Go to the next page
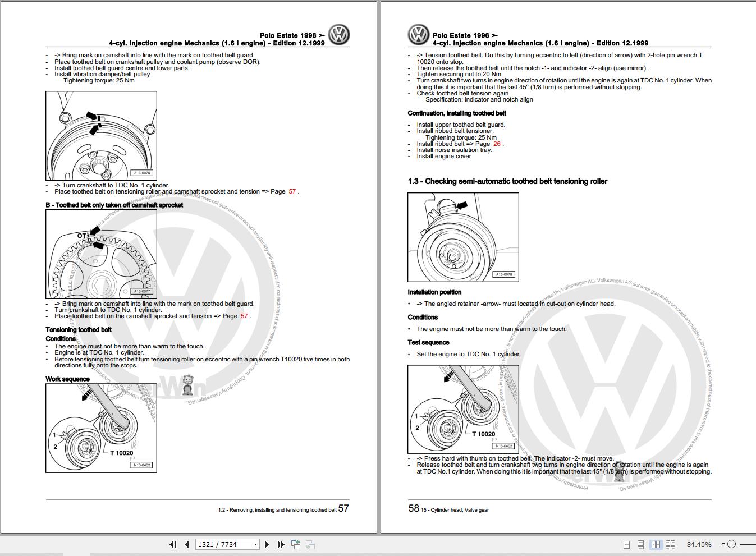 coord(267,544)
